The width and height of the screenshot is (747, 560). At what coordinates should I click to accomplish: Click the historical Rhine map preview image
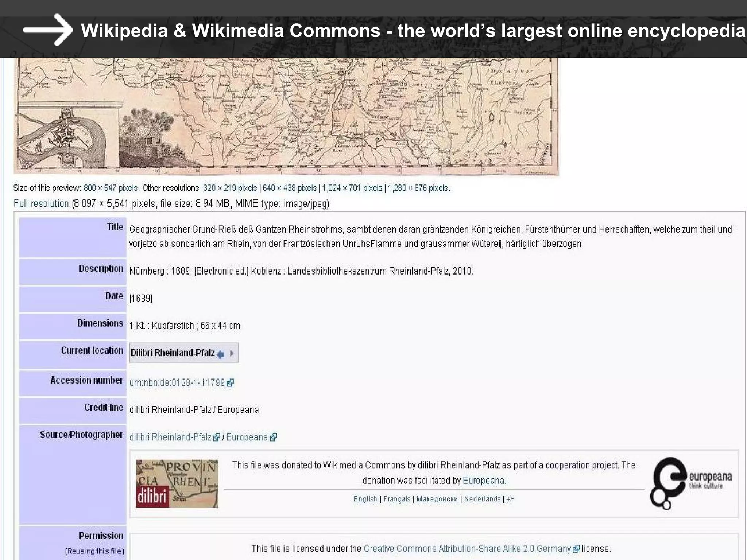click(286, 116)
